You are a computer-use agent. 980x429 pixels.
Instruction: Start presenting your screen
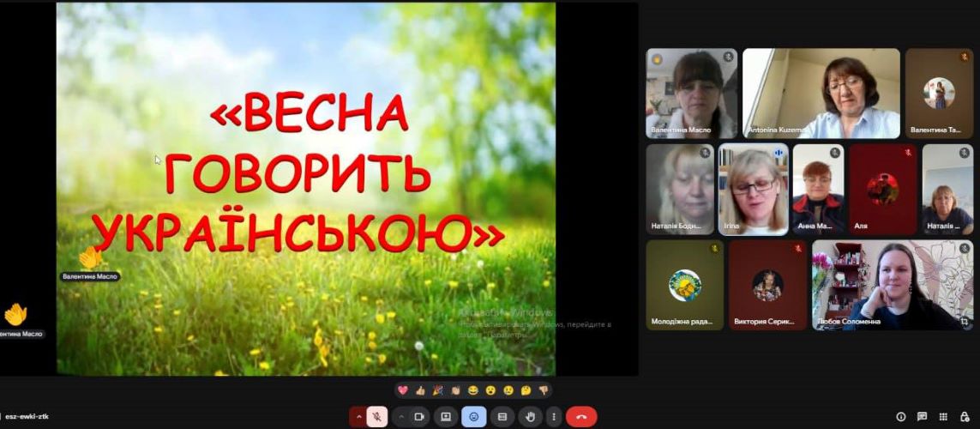click(x=446, y=417)
